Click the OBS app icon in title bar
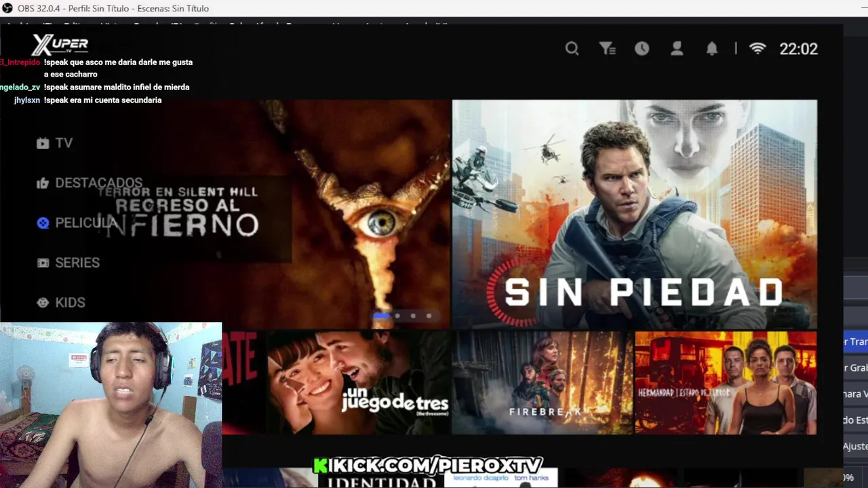 click(x=7, y=8)
